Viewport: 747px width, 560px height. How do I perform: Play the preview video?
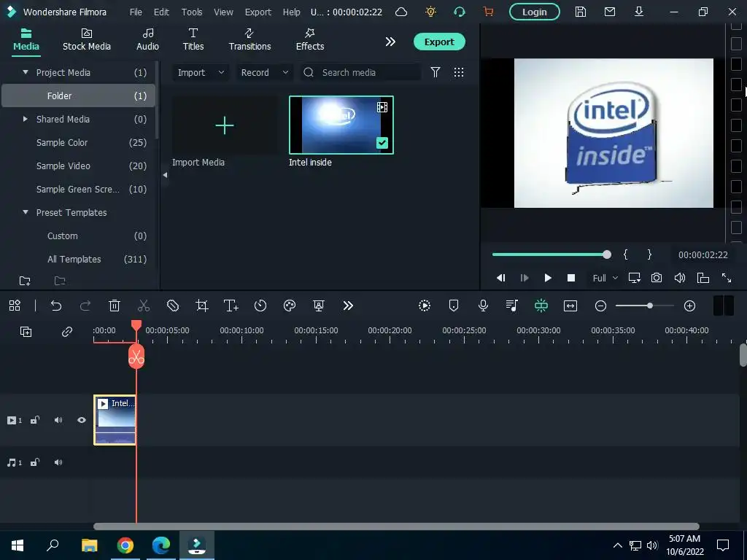point(548,278)
